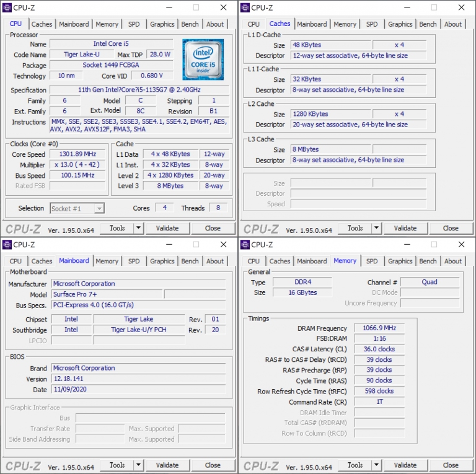Click Validate button in the Mainboard window
Image resolution: width=476 pixels, height=474 pixels.
click(x=167, y=465)
